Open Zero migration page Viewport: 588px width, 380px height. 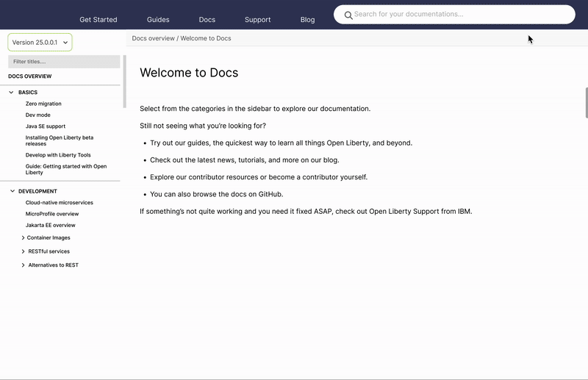[x=43, y=104]
